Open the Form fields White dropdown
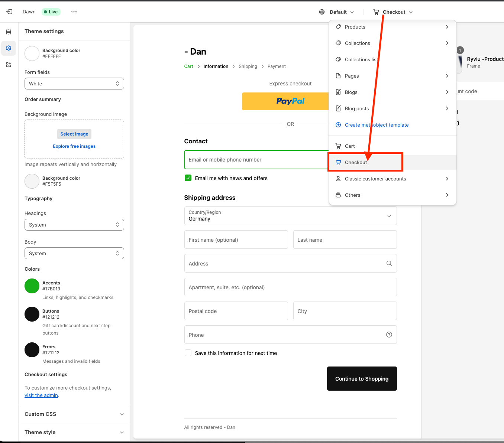 tap(74, 84)
